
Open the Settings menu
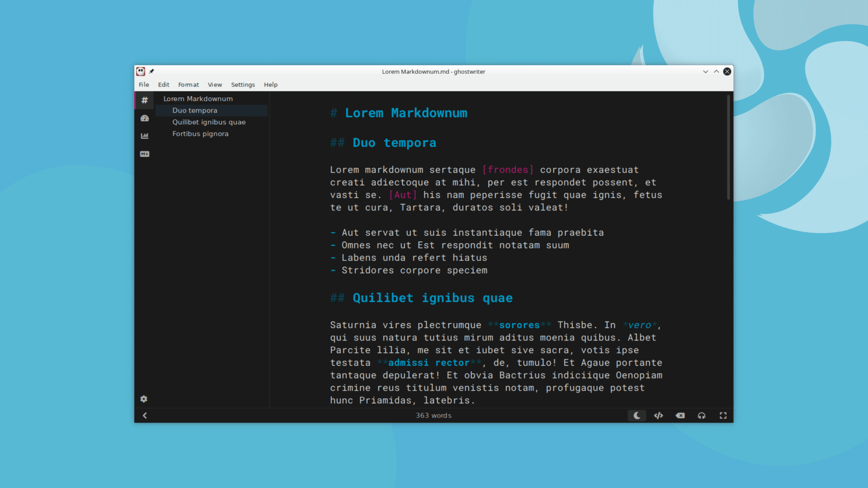[x=243, y=85]
